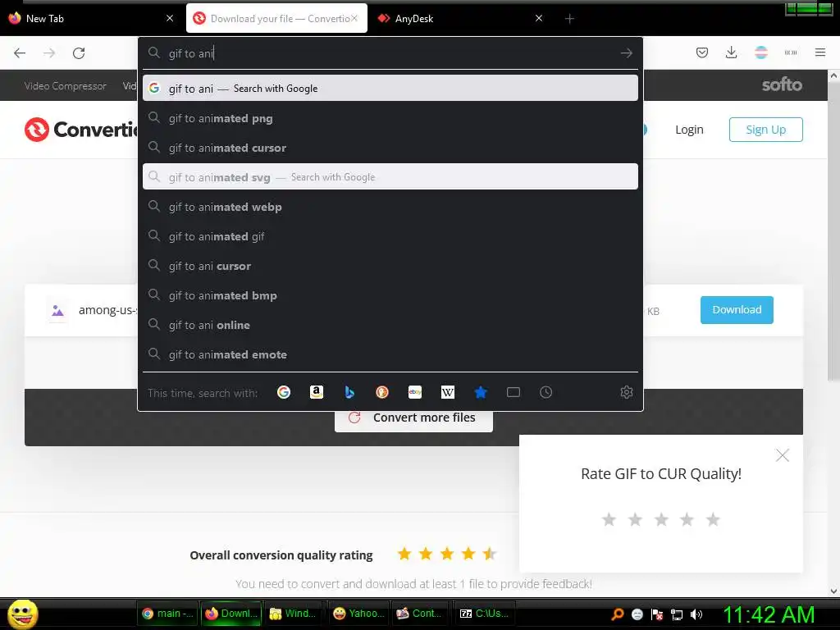Search this time with eBay icon
Screen dimensions: 840x630
415,392
